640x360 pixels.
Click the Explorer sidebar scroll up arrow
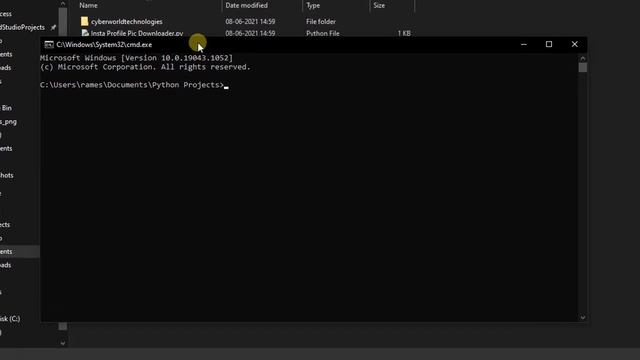point(63,4)
